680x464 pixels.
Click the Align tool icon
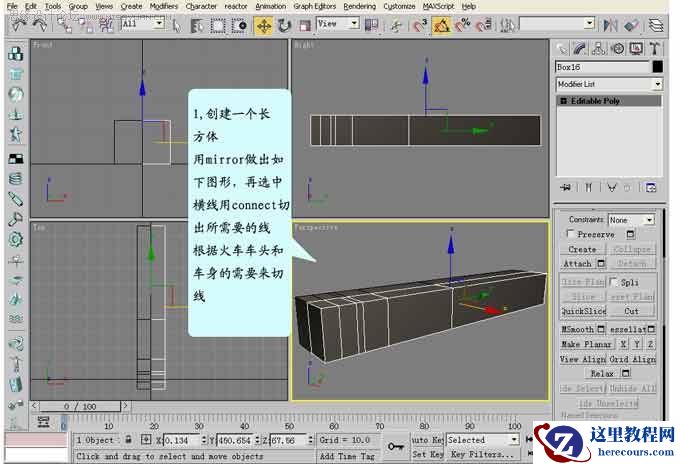click(631, 25)
